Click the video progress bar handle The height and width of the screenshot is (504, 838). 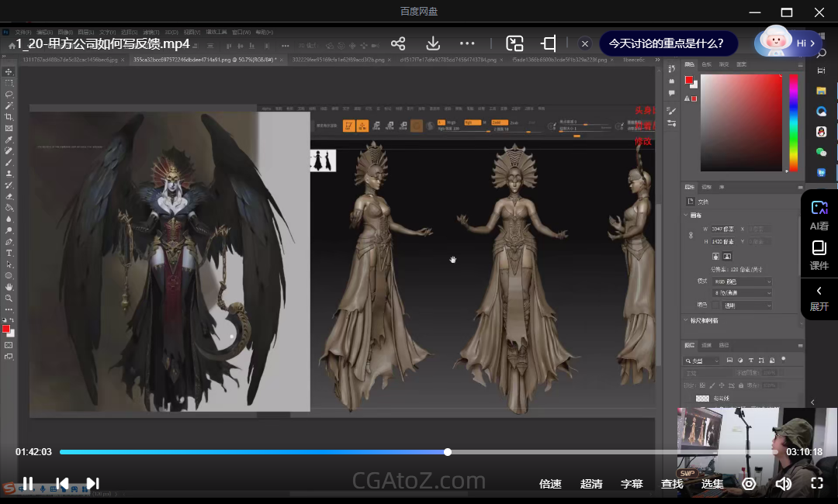tap(448, 452)
